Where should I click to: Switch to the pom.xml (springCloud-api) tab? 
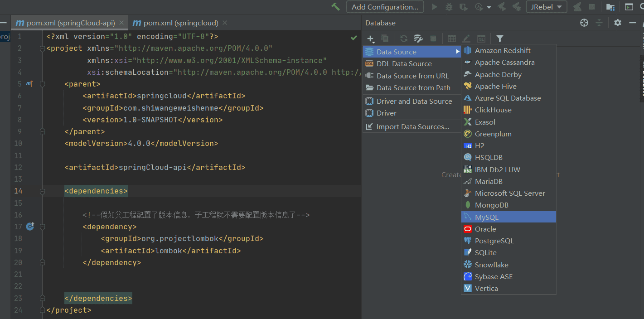69,23
